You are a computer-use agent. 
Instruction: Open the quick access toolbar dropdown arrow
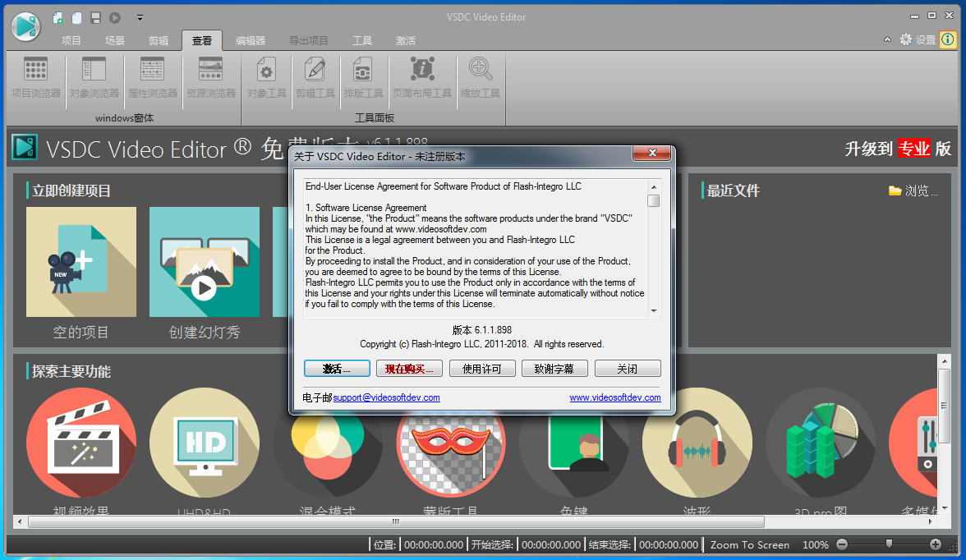tap(140, 17)
